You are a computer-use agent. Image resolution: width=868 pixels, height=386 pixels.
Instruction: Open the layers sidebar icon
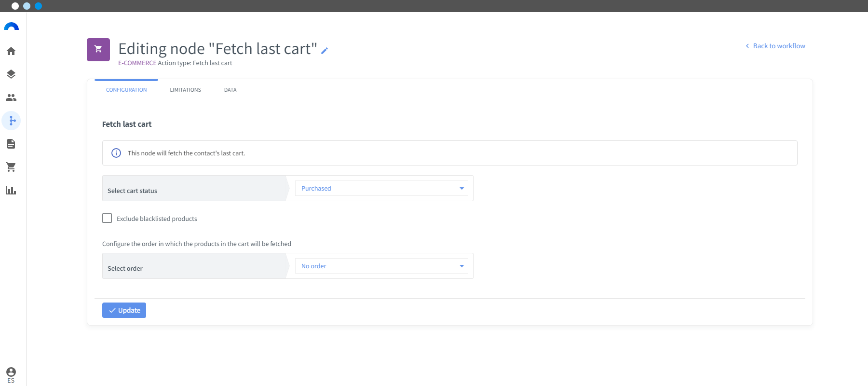(11, 74)
